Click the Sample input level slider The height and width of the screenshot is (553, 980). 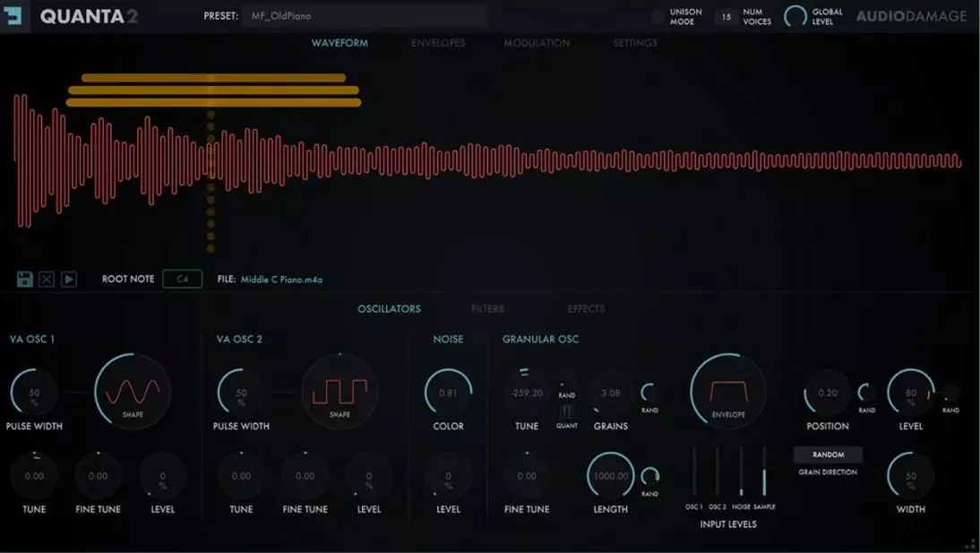(764, 472)
